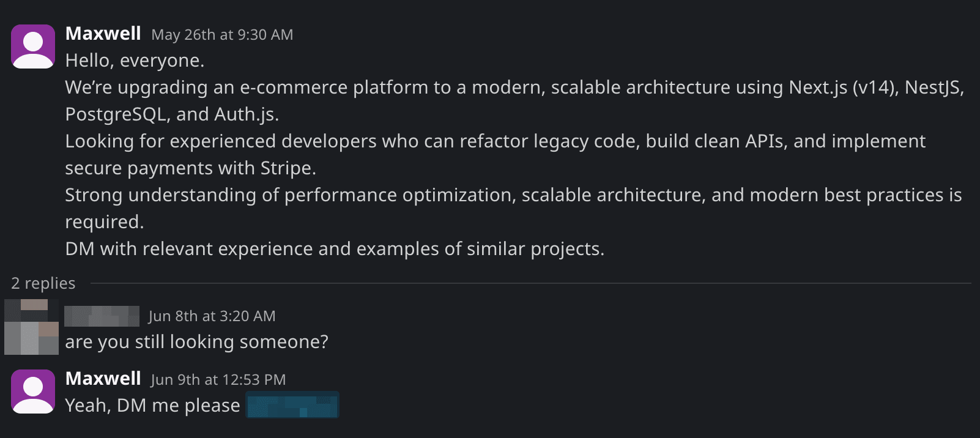Screen dimensions: 980x438
Task: Open the timestamp May 26th at 9:30 AM
Action: (x=222, y=35)
